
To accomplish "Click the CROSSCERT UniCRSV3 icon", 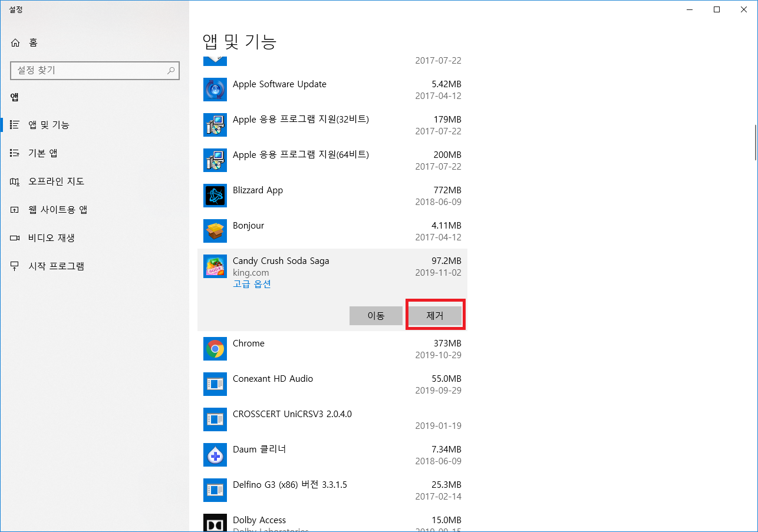I will click(215, 419).
